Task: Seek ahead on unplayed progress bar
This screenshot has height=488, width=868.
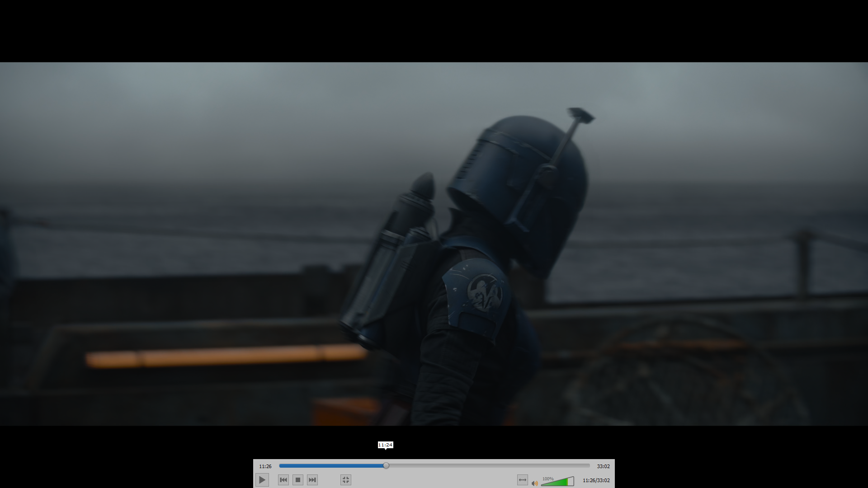Action: [x=490, y=465]
